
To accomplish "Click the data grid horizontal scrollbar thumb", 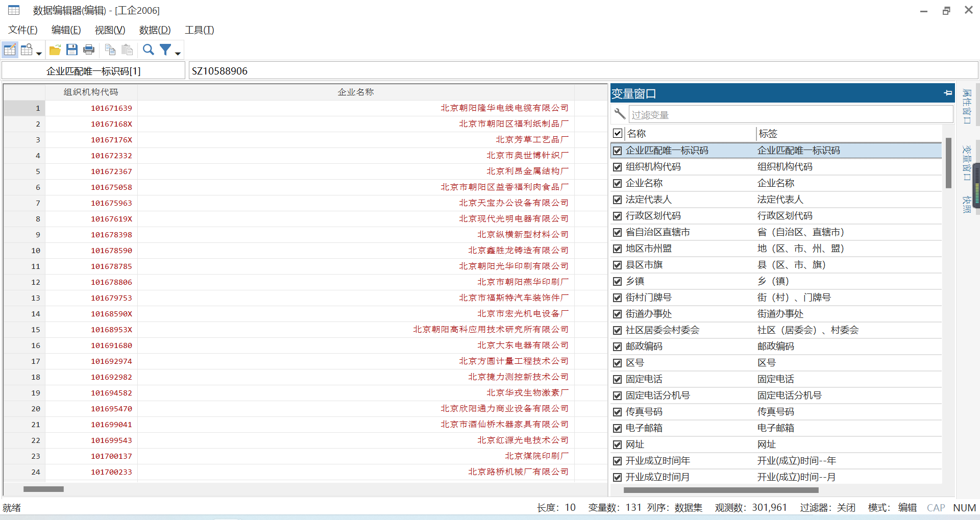I will click(43, 489).
